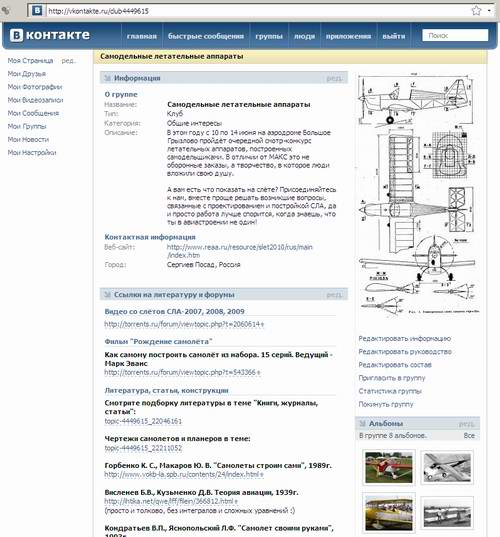
Task: Click выйти to log out
Action: click(x=393, y=36)
